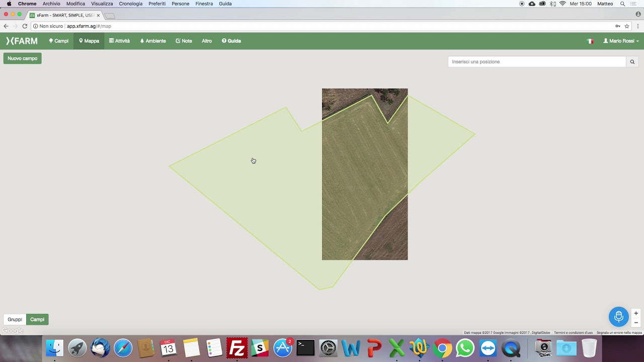Click the Italian flag language icon
Image resolution: width=644 pixels, height=362 pixels.
(x=590, y=41)
